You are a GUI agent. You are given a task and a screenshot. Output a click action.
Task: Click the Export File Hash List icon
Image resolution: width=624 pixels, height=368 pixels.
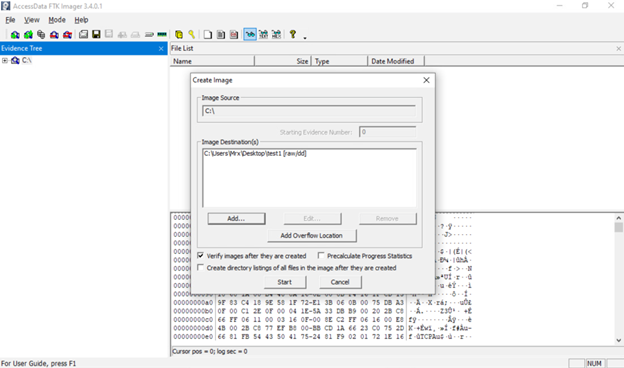click(x=221, y=35)
